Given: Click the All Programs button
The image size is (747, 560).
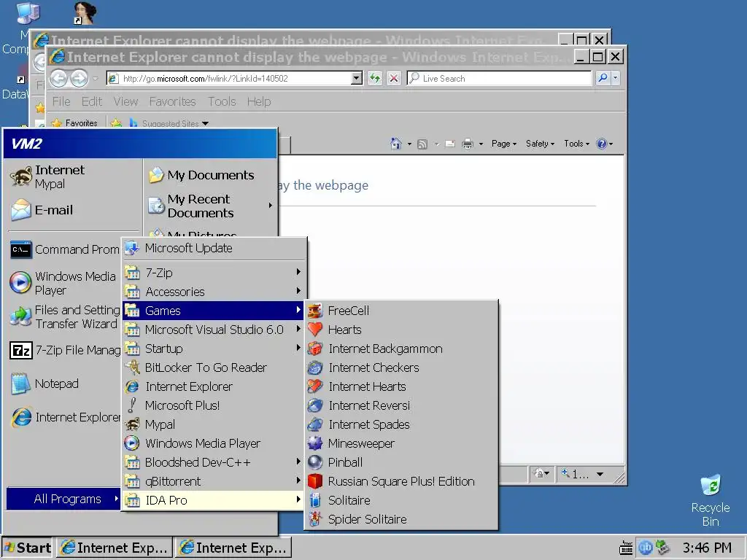Looking at the screenshot, I should tap(63, 499).
